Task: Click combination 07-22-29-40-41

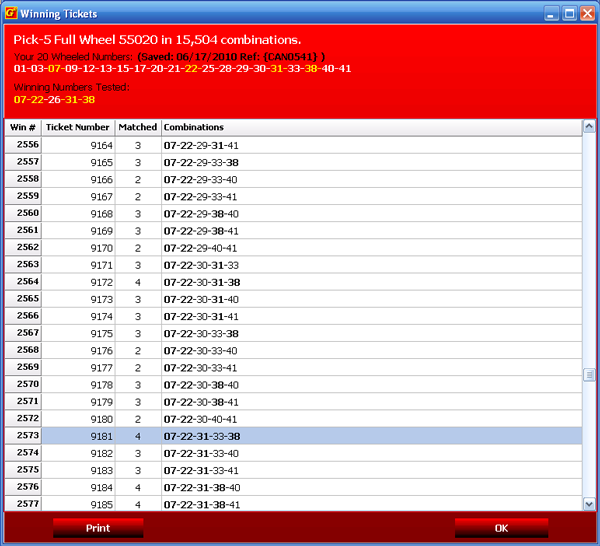Action: tap(201, 248)
